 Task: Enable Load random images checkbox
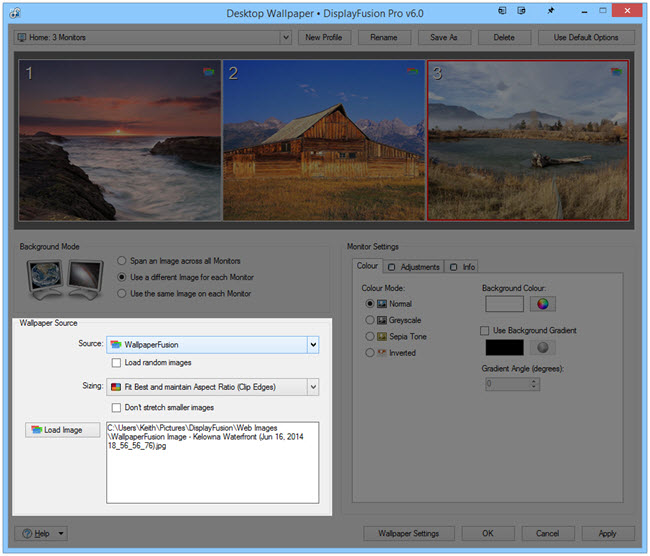point(116,363)
